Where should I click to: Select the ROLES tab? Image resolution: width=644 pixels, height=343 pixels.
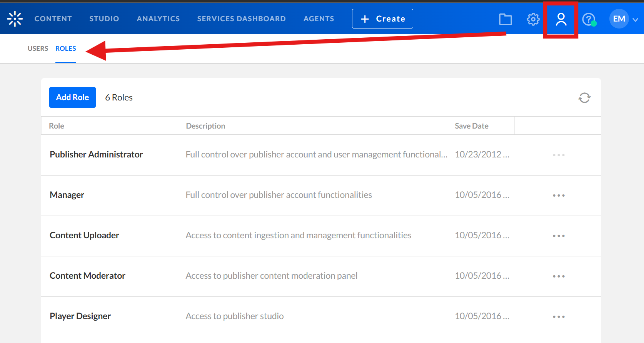click(x=66, y=49)
